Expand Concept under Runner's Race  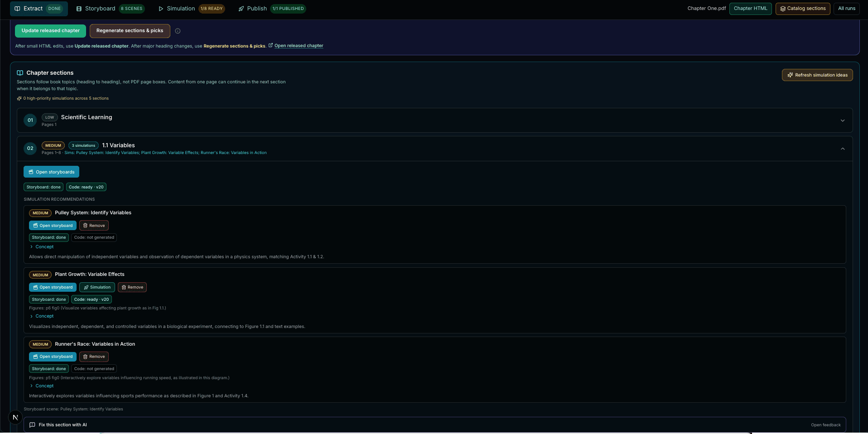click(x=42, y=386)
